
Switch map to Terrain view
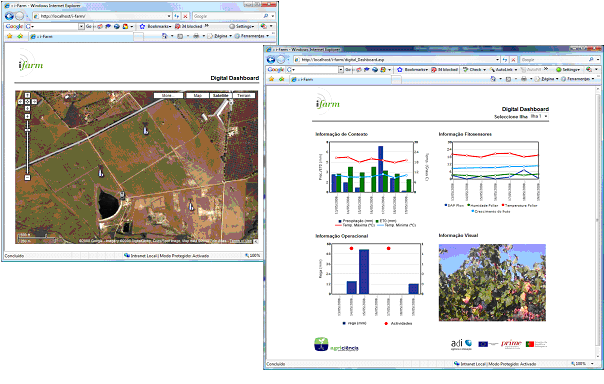243,96
